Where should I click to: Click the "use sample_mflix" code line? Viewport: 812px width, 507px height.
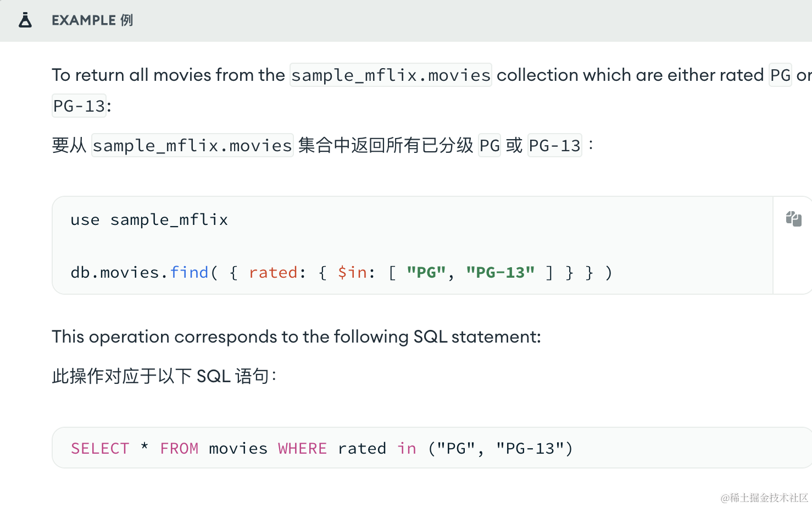[x=149, y=220]
